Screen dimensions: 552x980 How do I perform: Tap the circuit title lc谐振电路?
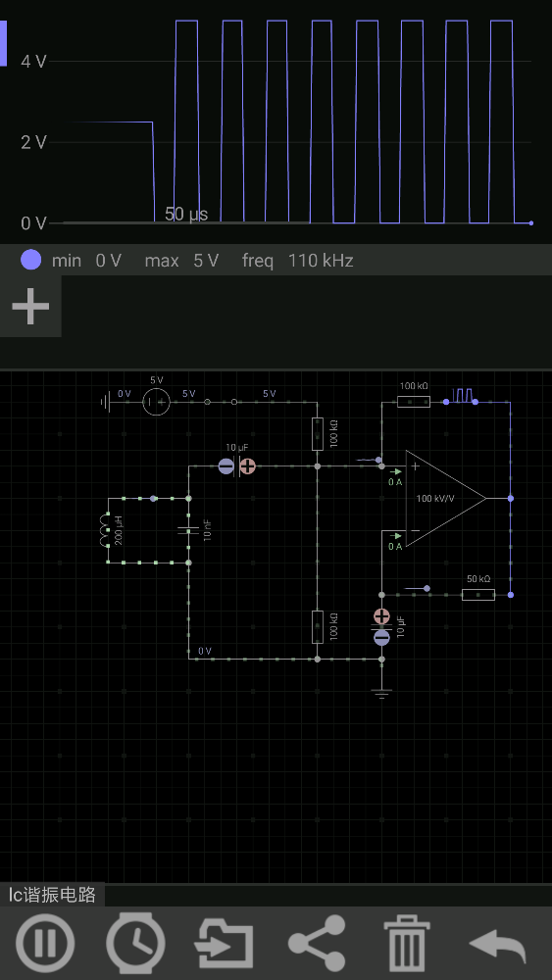point(53,895)
